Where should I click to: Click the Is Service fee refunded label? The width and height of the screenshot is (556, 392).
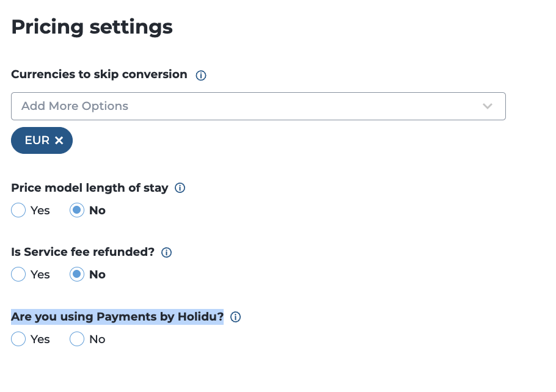[82, 252]
